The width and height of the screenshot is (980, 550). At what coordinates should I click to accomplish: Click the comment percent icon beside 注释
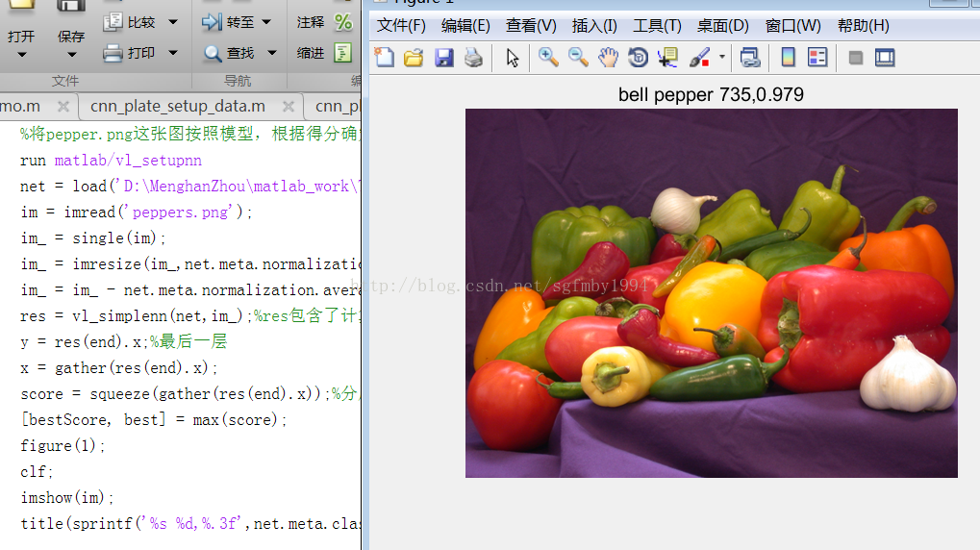tap(343, 22)
